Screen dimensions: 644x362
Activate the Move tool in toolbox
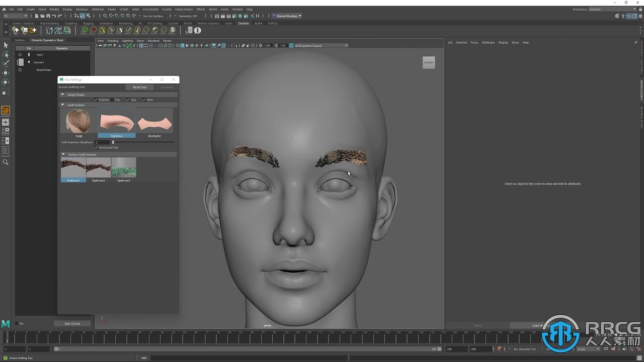pyautogui.click(x=6, y=72)
